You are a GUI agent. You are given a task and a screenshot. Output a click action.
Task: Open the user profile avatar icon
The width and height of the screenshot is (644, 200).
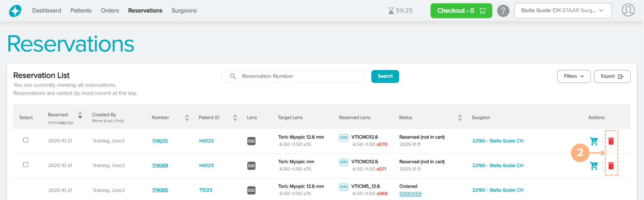point(628,10)
